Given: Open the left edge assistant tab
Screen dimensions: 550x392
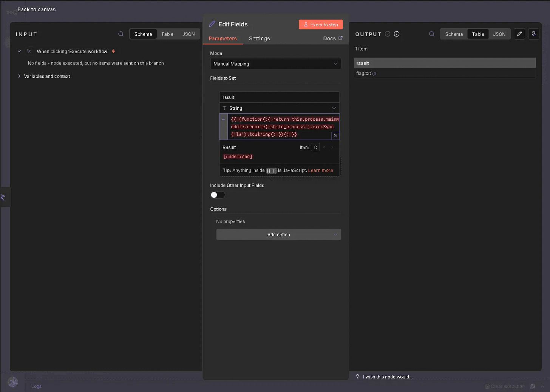Looking at the screenshot, I should point(5,197).
